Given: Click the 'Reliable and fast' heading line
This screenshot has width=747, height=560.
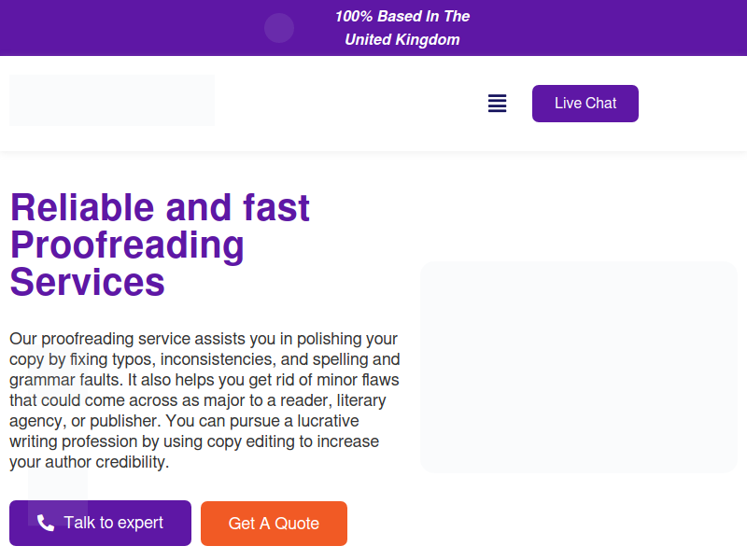Looking at the screenshot, I should click(160, 207).
